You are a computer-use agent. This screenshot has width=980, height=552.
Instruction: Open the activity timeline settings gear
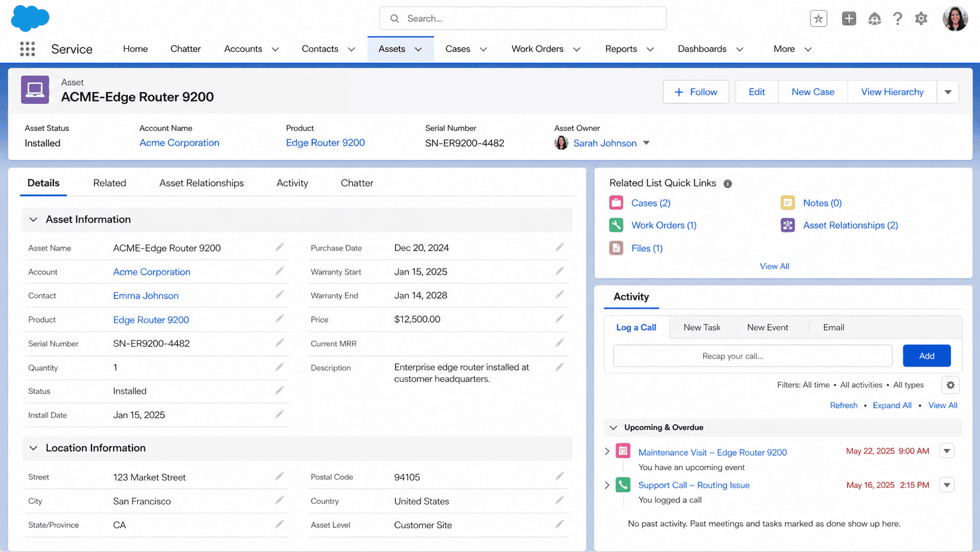[x=951, y=385]
